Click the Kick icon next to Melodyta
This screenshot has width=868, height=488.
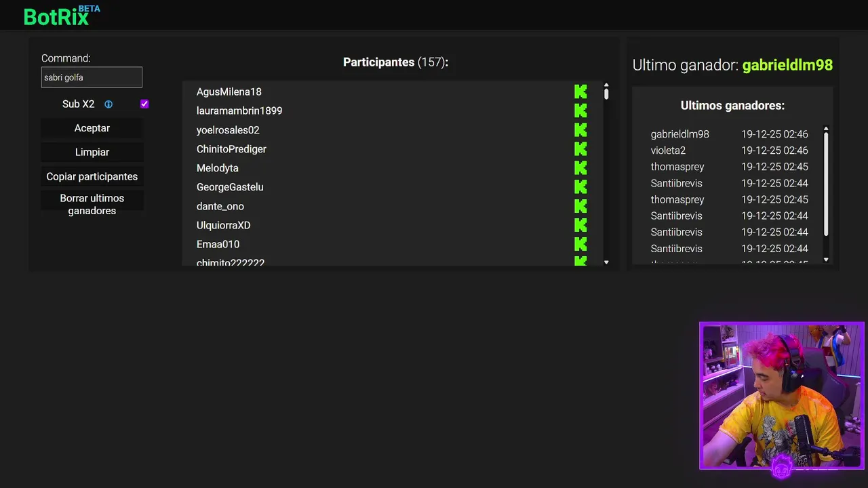[x=580, y=167]
